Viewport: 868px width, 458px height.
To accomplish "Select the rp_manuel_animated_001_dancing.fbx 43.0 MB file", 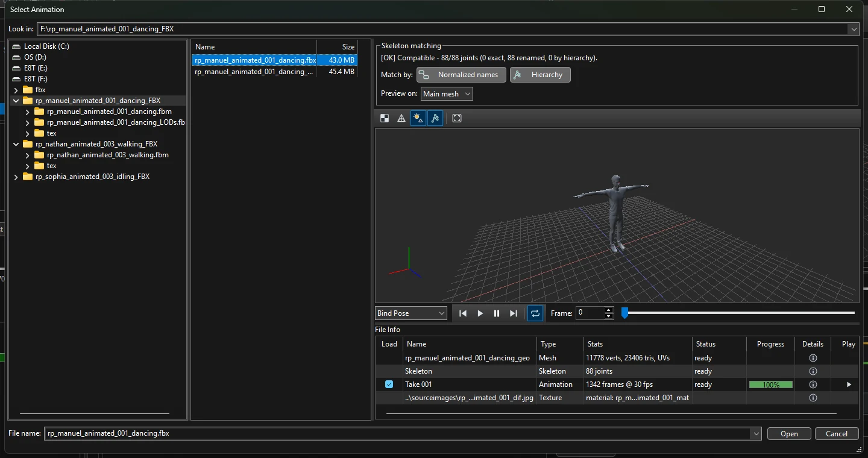I will pyautogui.click(x=275, y=60).
